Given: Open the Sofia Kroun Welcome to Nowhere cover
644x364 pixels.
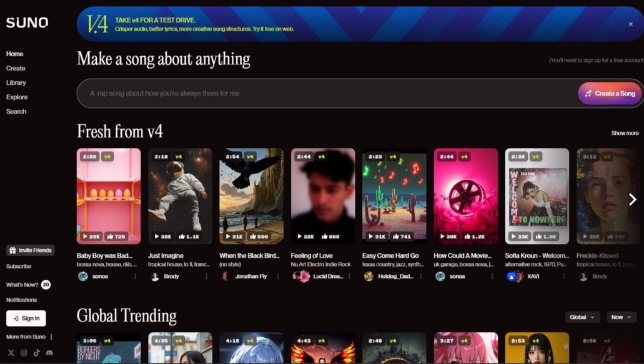Looking at the screenshot, I should pos(537,196).
